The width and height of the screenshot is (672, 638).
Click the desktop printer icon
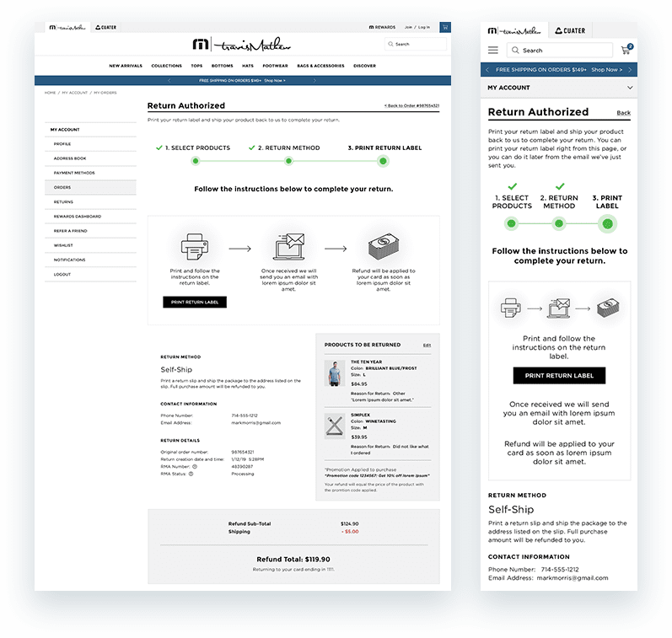(194, 247)
